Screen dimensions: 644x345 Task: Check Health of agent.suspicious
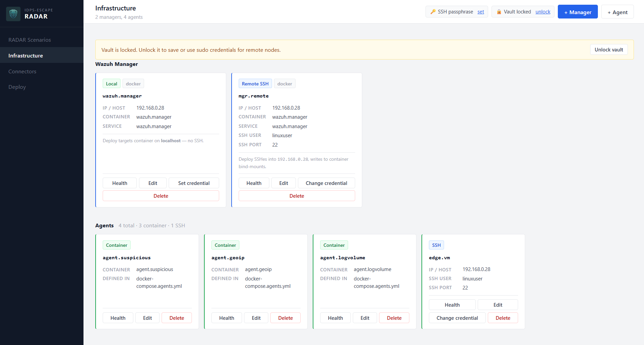118,318
